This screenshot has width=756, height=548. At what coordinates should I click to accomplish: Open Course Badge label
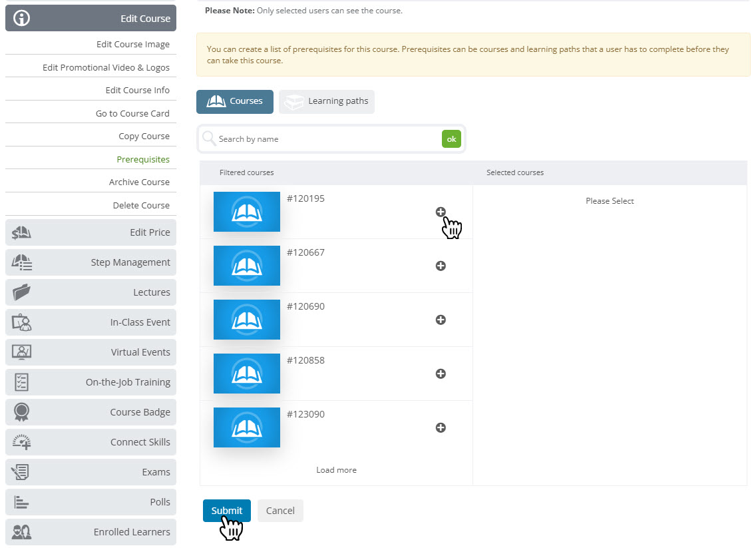(x=140, y=412)
